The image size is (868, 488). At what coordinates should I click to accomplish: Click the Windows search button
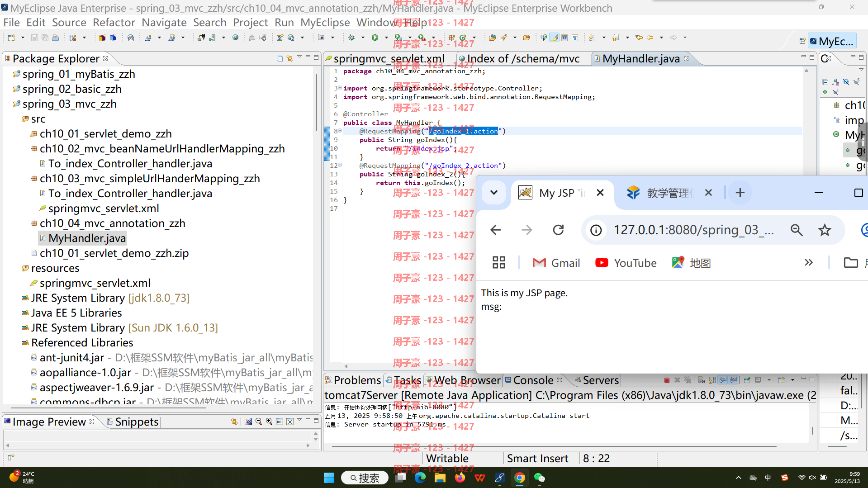(365, 478)
